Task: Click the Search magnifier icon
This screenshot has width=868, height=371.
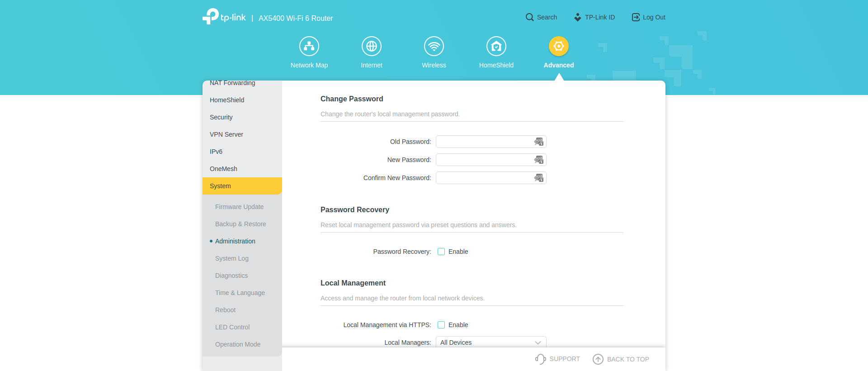Action: click(x=529, y=17)
